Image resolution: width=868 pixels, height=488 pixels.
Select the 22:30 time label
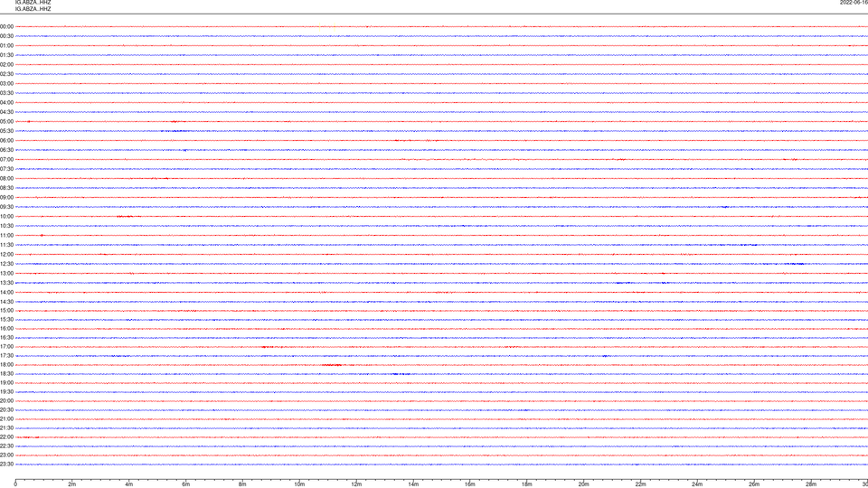6,446
